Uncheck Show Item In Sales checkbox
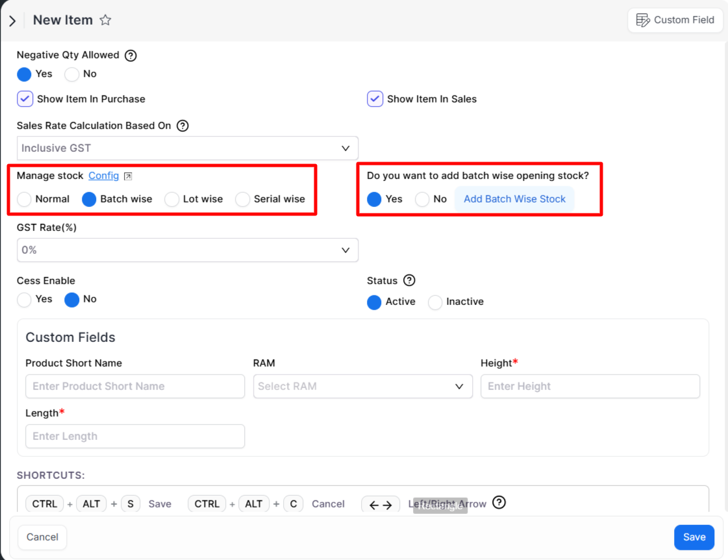The width and height of the screenshot is (728, 560). coord(375,99)
